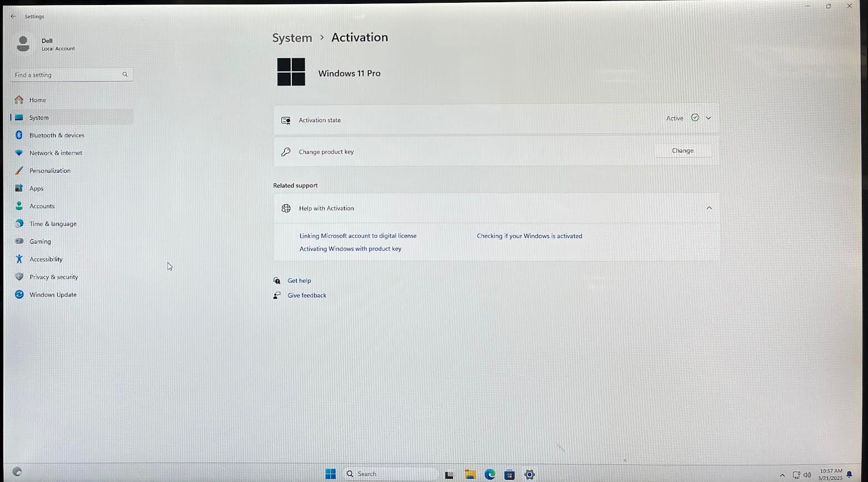Click the Windows Update sync icon

[x=19, y=294]
